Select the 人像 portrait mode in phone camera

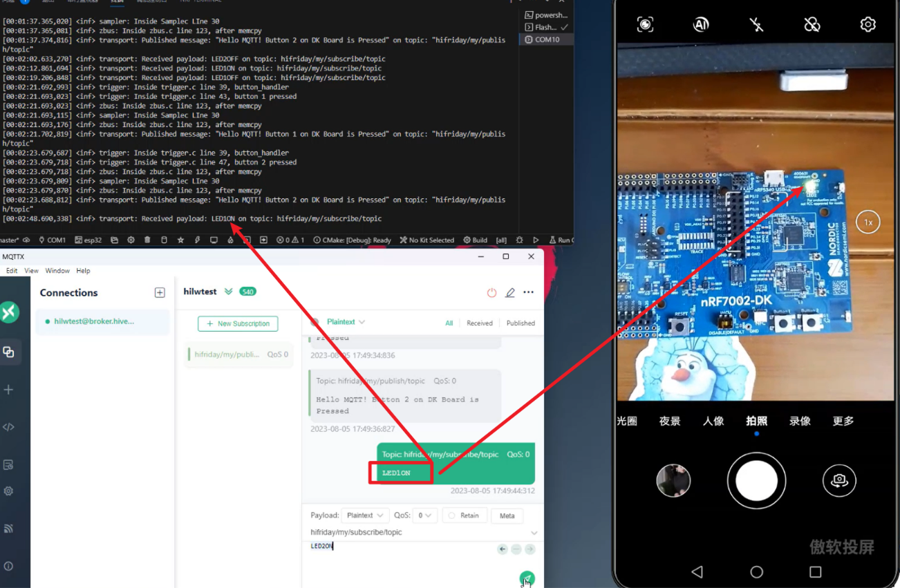click(713, 421)
